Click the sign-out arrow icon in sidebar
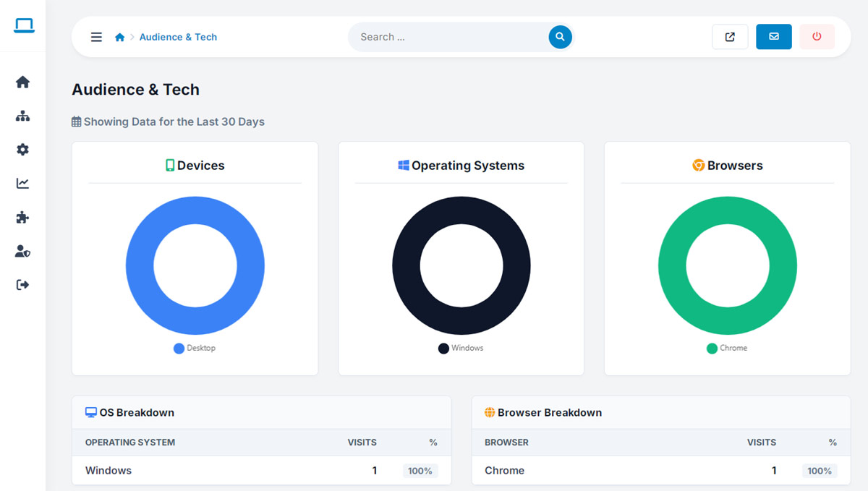The height and width of the screenshot is (491, 868). click(x=22, y=285)
